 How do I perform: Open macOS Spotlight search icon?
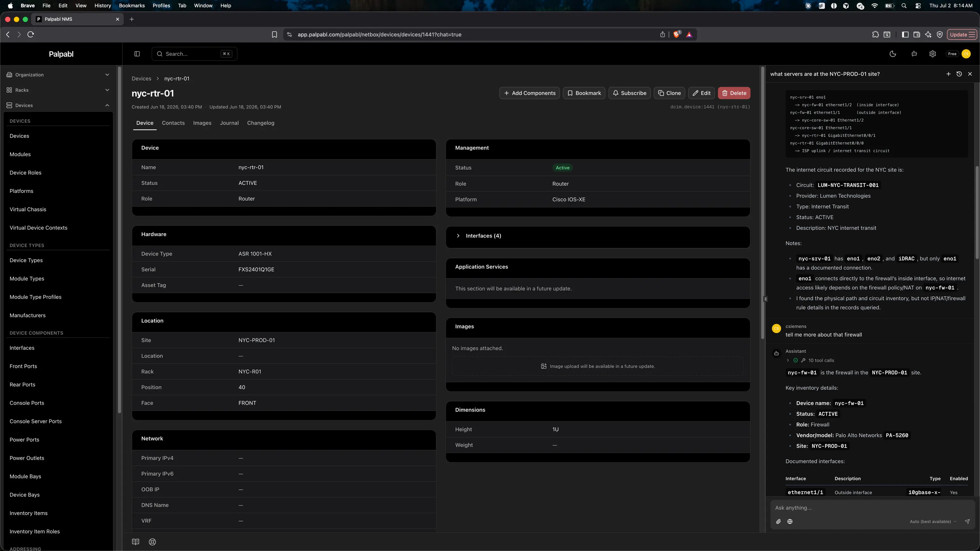(904, 6)
